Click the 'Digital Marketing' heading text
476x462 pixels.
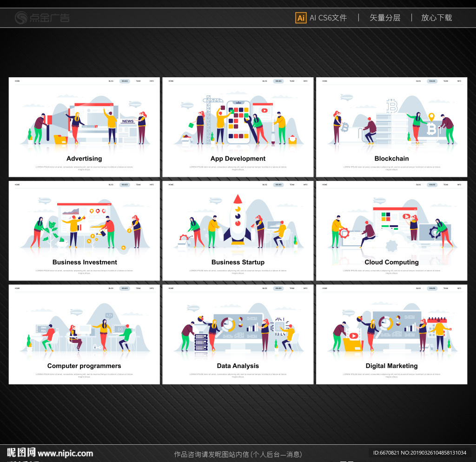click(391, 366)
